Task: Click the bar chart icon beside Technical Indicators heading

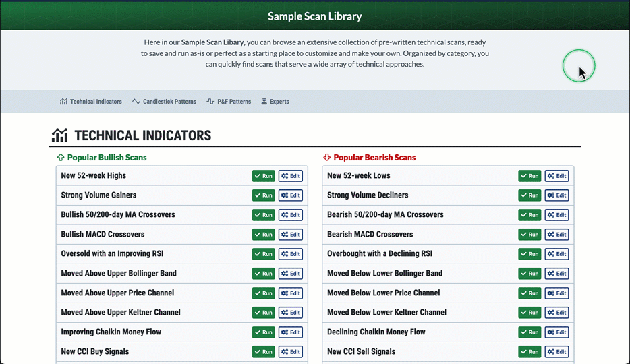Action: click(60, 135)
